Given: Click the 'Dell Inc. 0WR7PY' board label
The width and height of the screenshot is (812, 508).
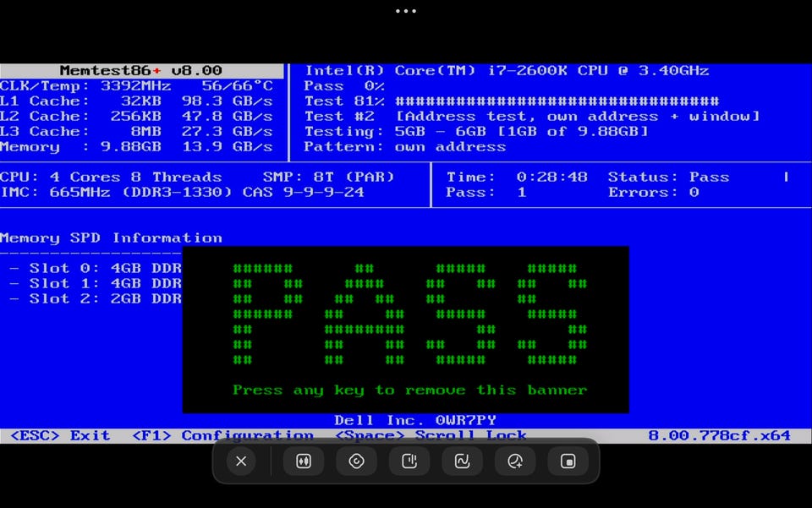Looking at the screenshot, I should pyautogui.click(x=414, y=420).
